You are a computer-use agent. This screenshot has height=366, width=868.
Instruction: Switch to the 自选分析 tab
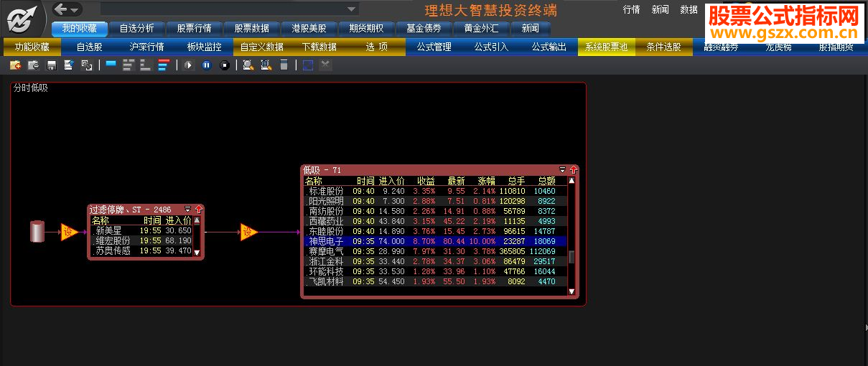[x=136, y=29]
